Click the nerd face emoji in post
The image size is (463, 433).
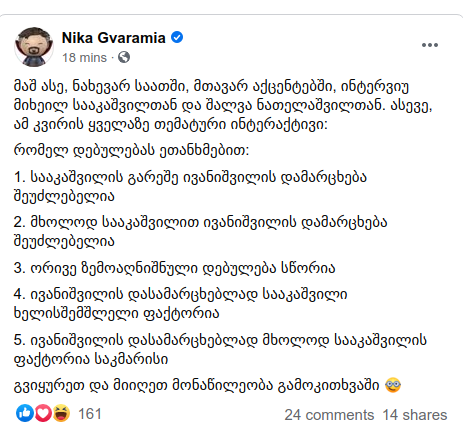393,385
